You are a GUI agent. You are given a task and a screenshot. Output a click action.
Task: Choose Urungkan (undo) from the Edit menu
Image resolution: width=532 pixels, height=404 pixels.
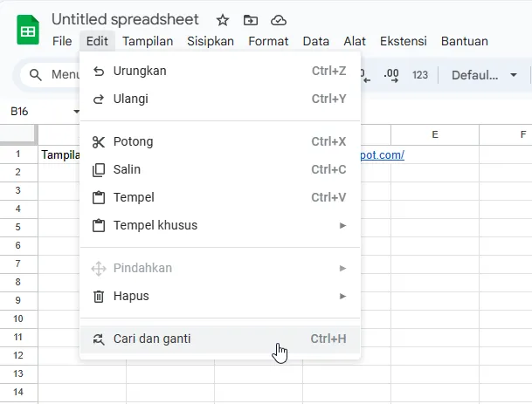140,71
